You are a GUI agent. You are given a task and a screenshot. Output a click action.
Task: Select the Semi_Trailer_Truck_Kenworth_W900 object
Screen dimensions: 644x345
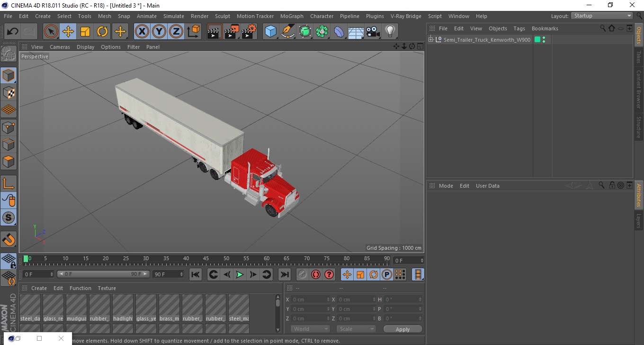[487, 40]
